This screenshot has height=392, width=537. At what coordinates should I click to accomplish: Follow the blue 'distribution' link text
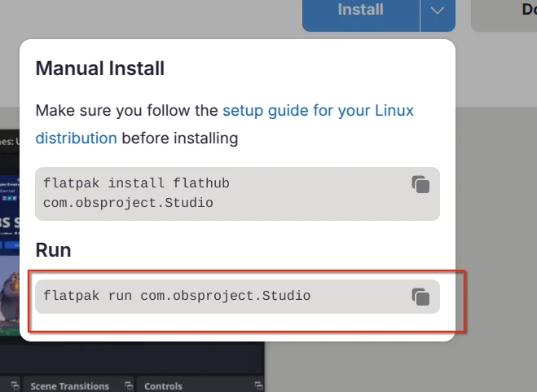(x=76, y=139)
